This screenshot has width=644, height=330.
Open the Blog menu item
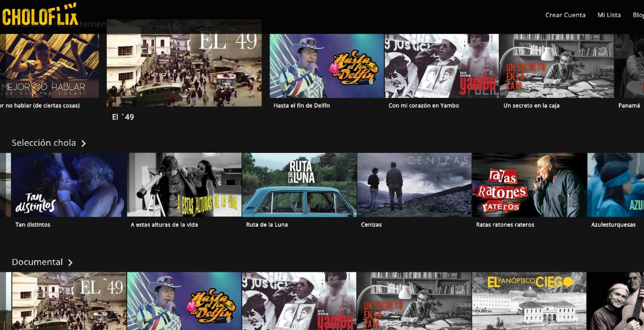638,15
